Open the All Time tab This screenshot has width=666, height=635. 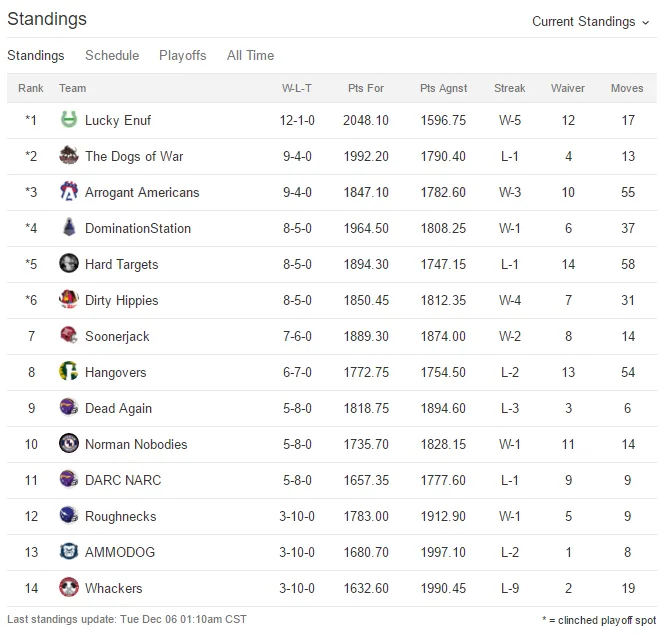tap(251, 55)
